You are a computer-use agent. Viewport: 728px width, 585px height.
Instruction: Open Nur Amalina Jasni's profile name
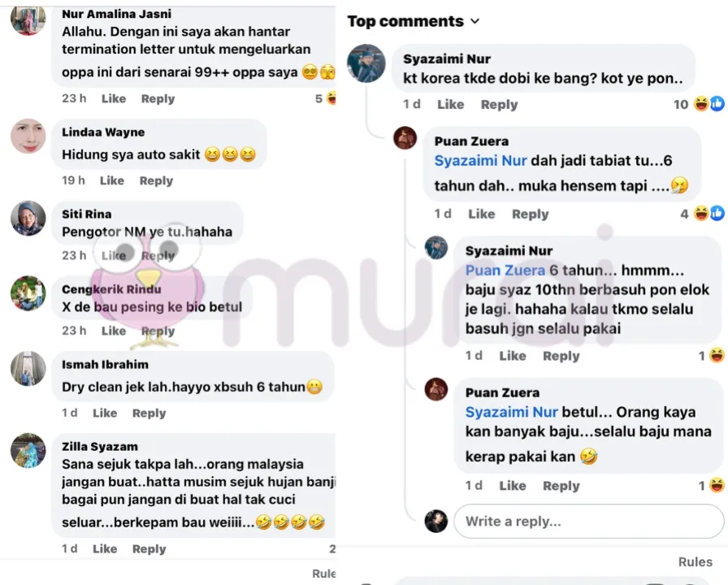click(x=116, y=14)
